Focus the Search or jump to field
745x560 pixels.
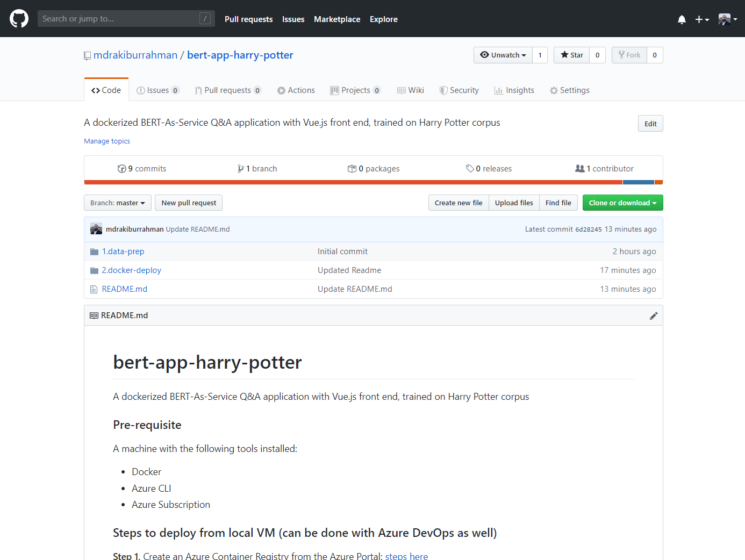(x=126, y=19)
